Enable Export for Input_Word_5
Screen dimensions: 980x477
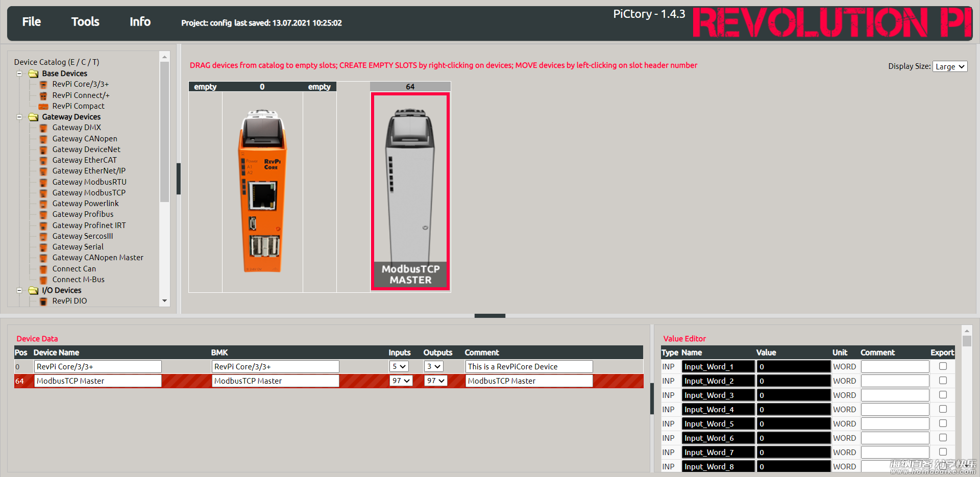click(943, 423)
